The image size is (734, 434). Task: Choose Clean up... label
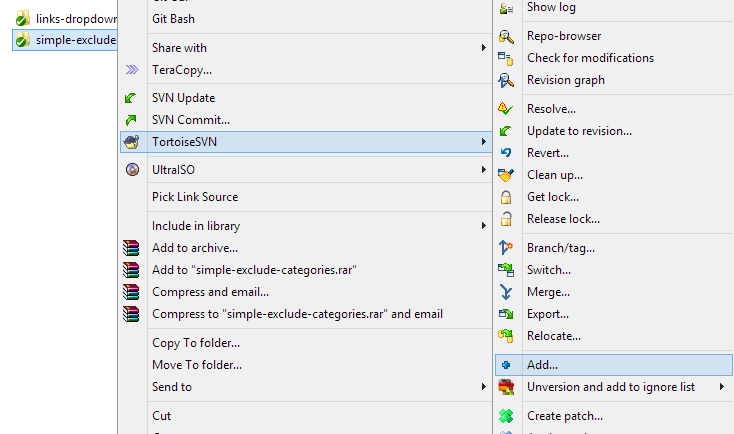tap(555, 175)
